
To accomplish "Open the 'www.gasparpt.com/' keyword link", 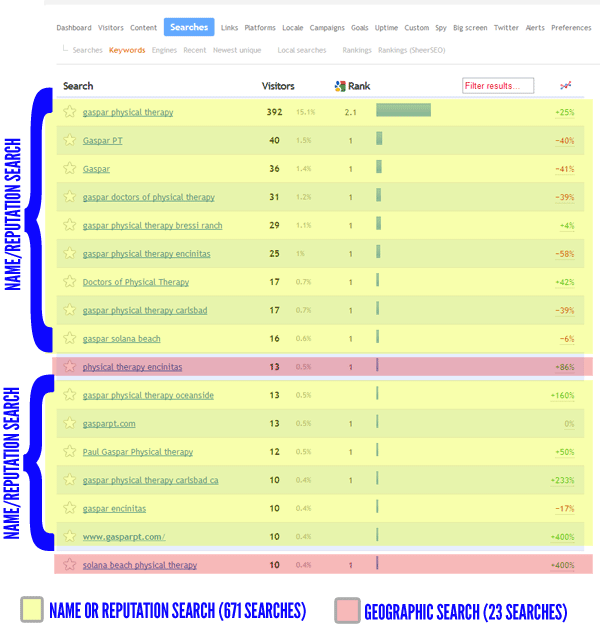I will [x=124, y=537].
